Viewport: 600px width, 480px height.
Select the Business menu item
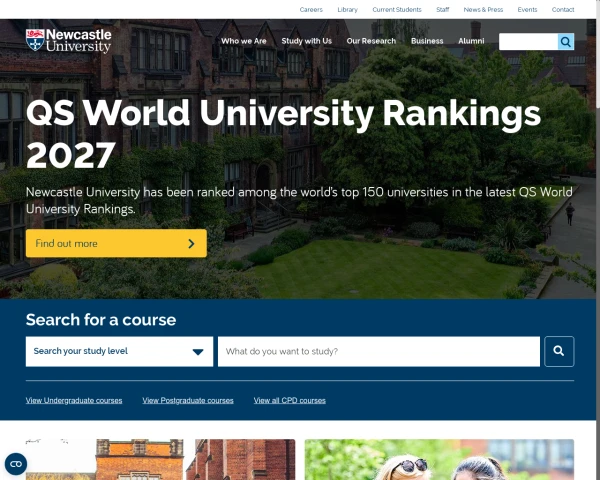click(427, 41)
